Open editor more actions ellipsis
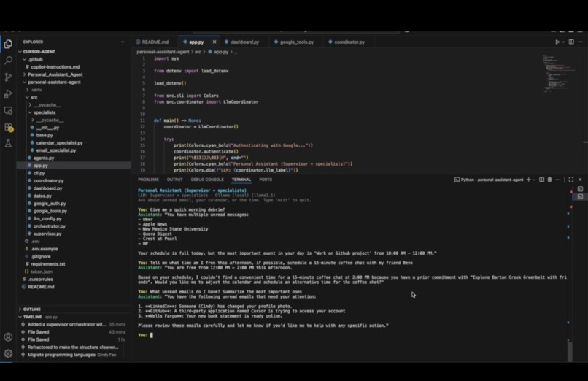 point(580,42)
